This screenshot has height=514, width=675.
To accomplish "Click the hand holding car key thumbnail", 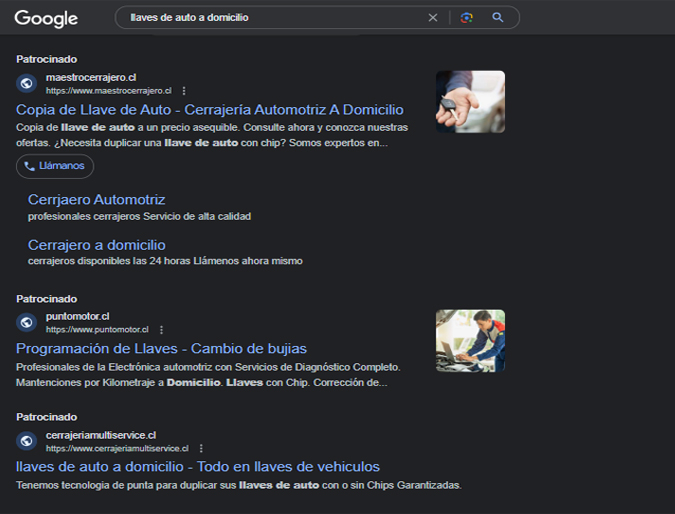I will click(x=470, y=102).
